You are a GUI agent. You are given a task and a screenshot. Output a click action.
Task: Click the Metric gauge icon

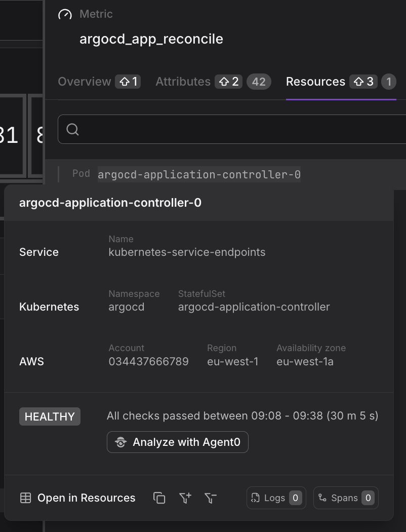point(65,15)
